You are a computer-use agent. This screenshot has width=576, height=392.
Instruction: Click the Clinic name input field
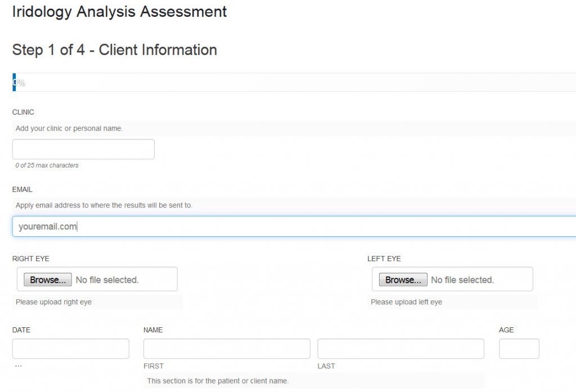83,149
